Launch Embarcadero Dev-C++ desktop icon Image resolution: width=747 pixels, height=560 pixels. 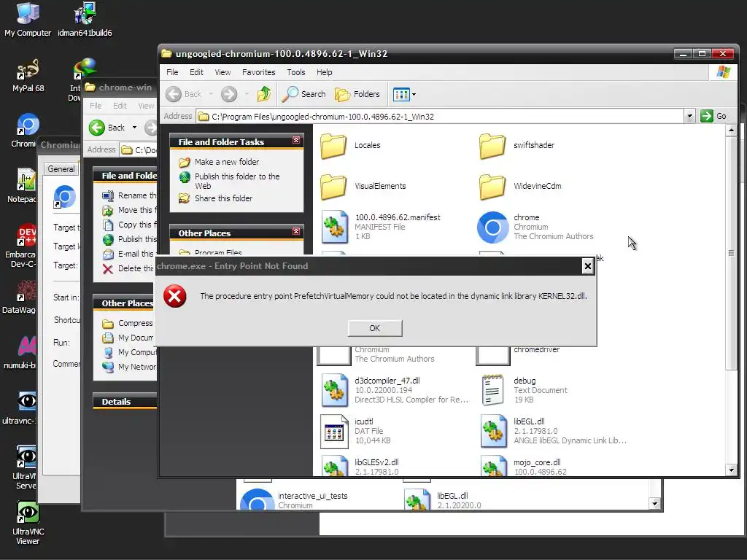click(x=22, y=245)
